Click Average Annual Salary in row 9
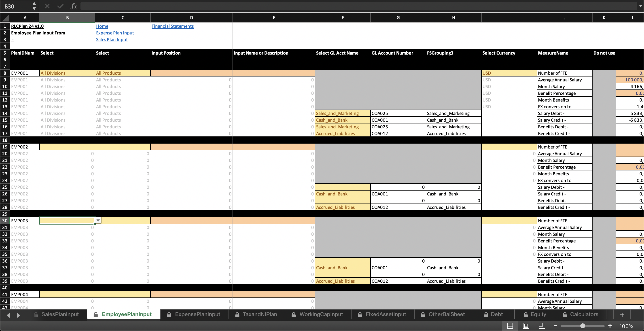The image size is (644, 331). 564,80
